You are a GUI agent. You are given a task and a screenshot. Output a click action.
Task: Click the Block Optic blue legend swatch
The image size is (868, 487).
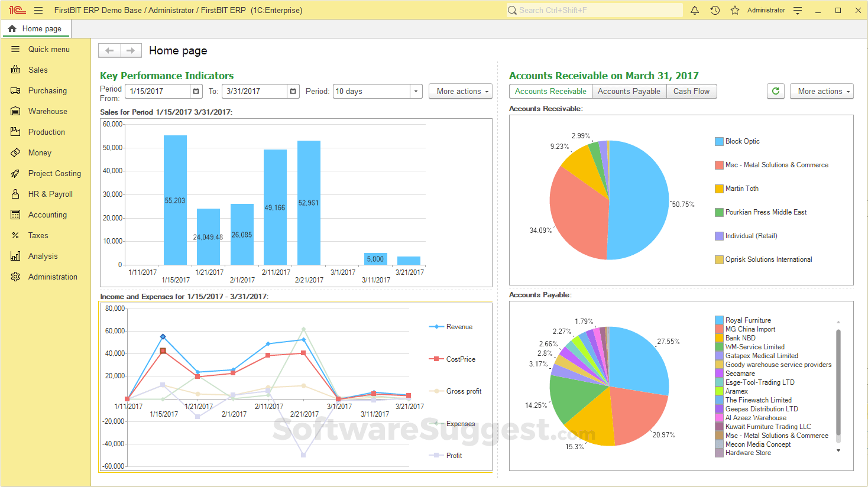coord(719,141)
